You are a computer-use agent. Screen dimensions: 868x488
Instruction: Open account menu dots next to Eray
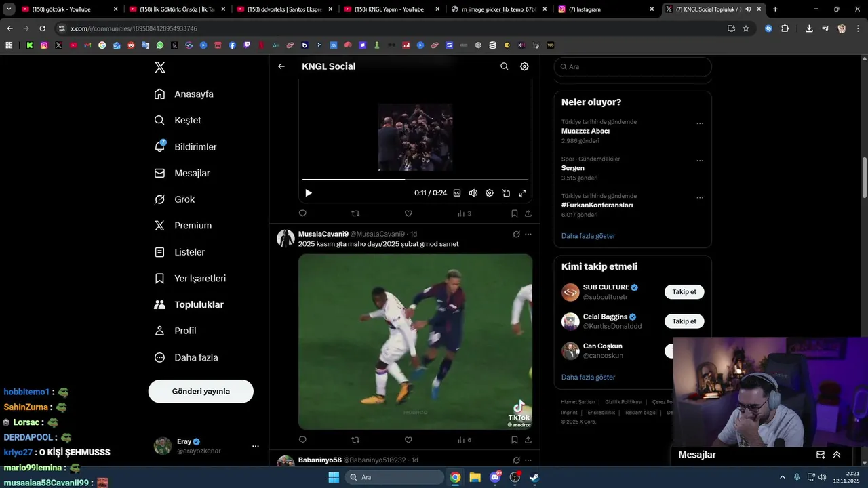256,446
